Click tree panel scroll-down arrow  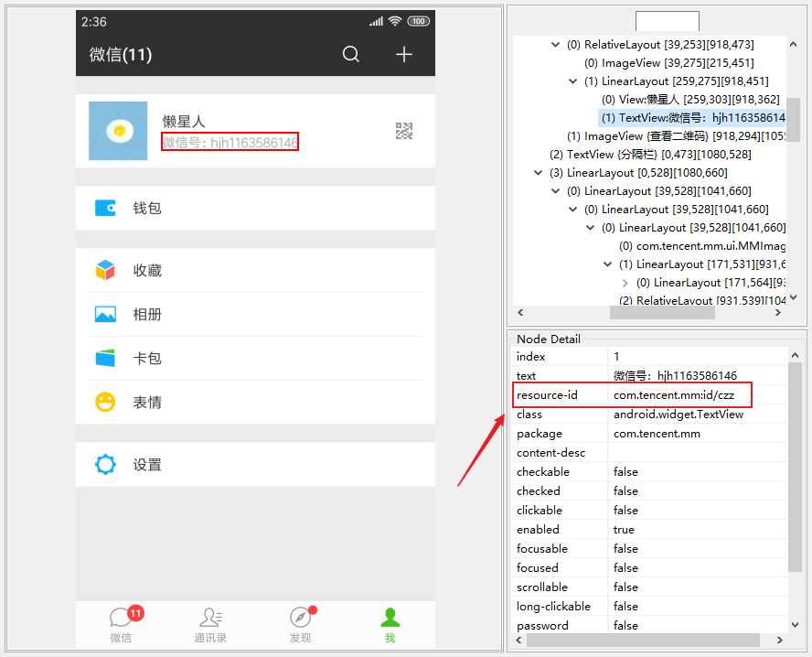coord(793,298)
